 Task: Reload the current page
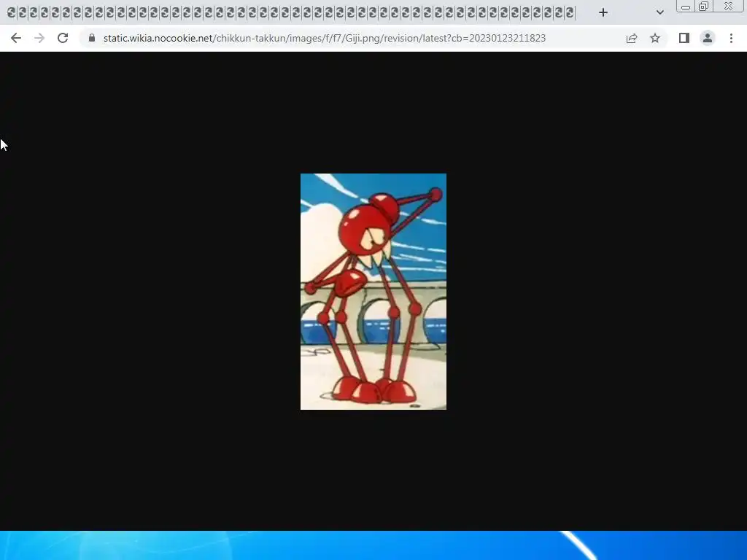(63, 38)
